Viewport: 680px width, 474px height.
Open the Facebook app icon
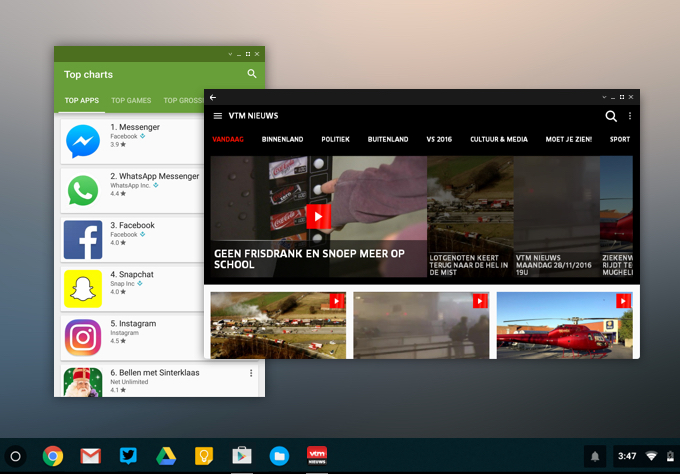(83, 239)
